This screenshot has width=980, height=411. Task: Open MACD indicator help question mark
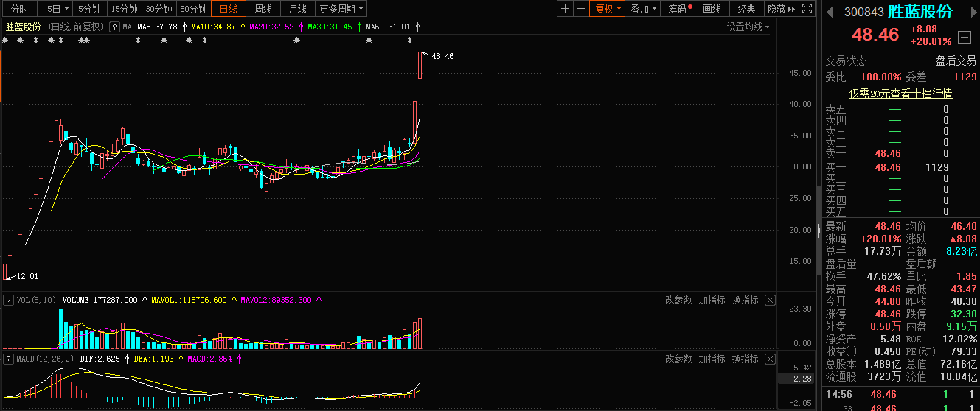8,359
